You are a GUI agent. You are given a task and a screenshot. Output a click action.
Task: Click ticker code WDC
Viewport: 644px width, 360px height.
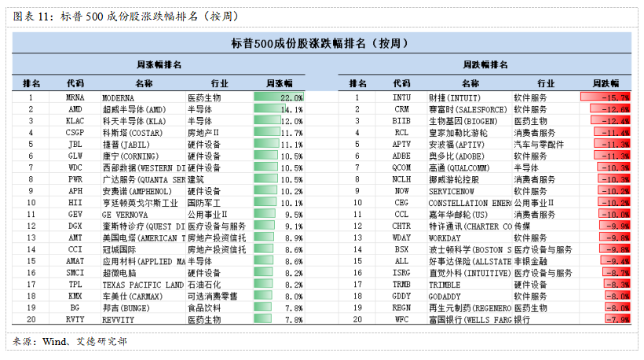[x=75, y=167]
